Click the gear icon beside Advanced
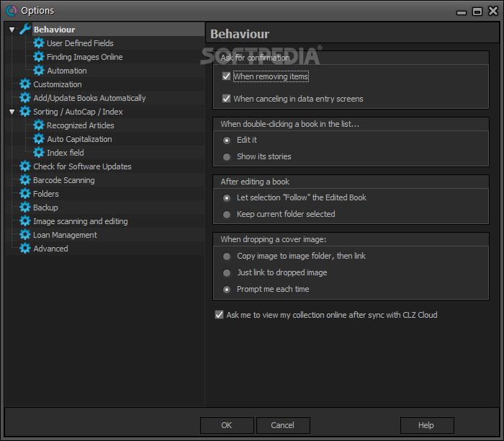 click(x=25, y=249)
